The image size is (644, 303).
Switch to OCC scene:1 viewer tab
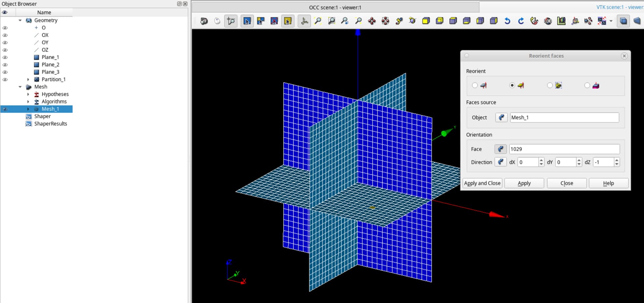[335, 7]
